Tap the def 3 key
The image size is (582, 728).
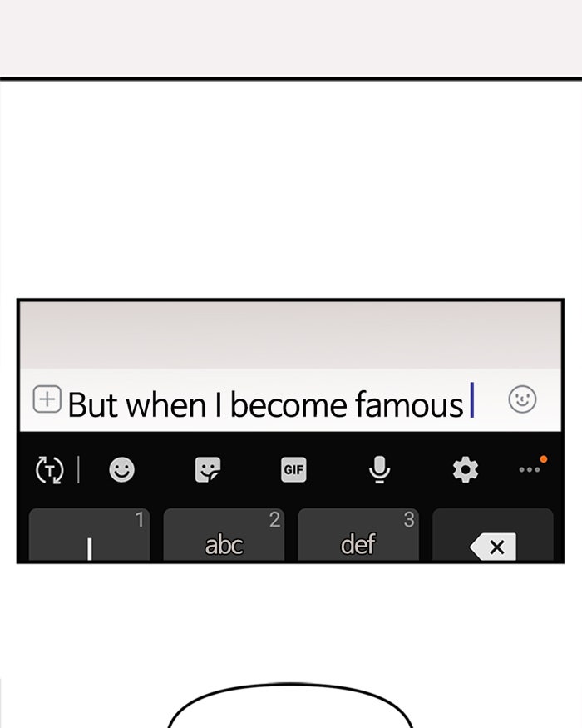point(358,535)
